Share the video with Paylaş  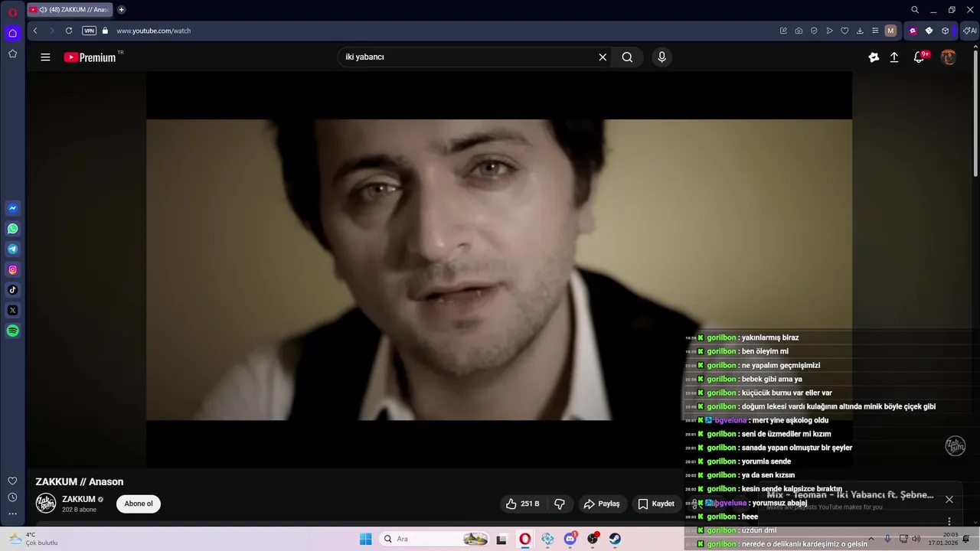tap(602, 504)
